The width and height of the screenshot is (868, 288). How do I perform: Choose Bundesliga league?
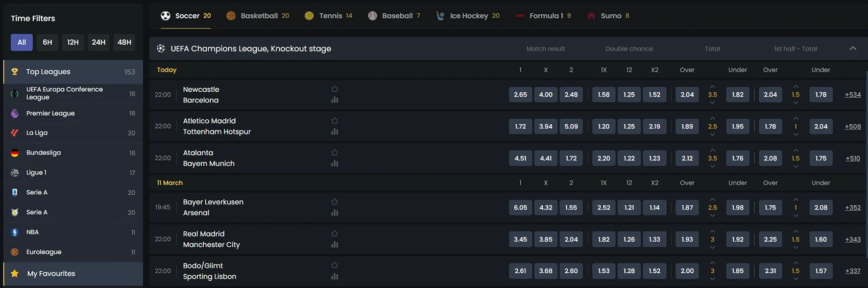[73, 152]
